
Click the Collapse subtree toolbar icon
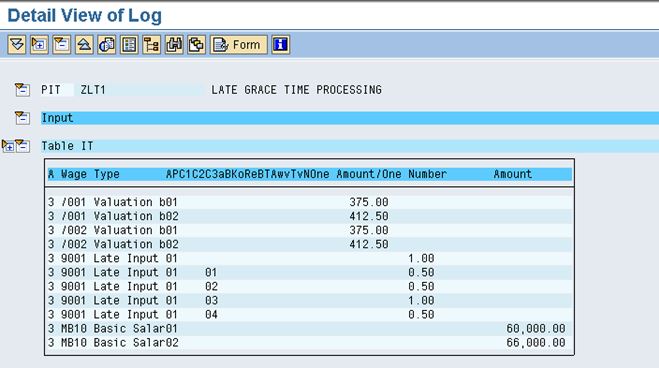coord(62,45)
